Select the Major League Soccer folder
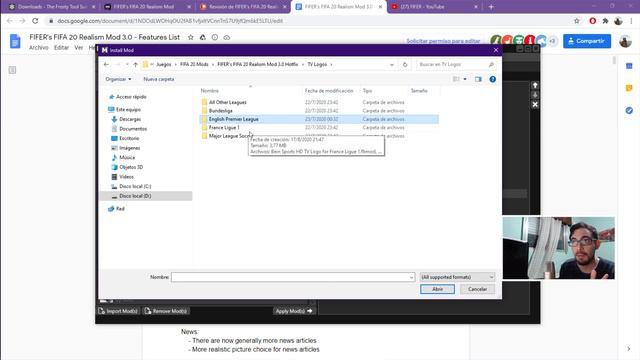Image resolution: width=640 pixels, height=360 pixels. (229, 136)
